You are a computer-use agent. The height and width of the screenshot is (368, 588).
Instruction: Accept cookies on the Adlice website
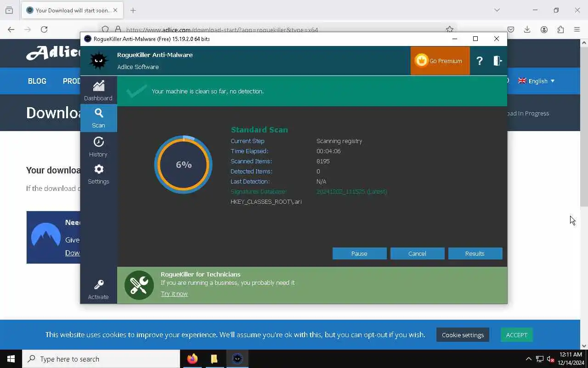516,335
